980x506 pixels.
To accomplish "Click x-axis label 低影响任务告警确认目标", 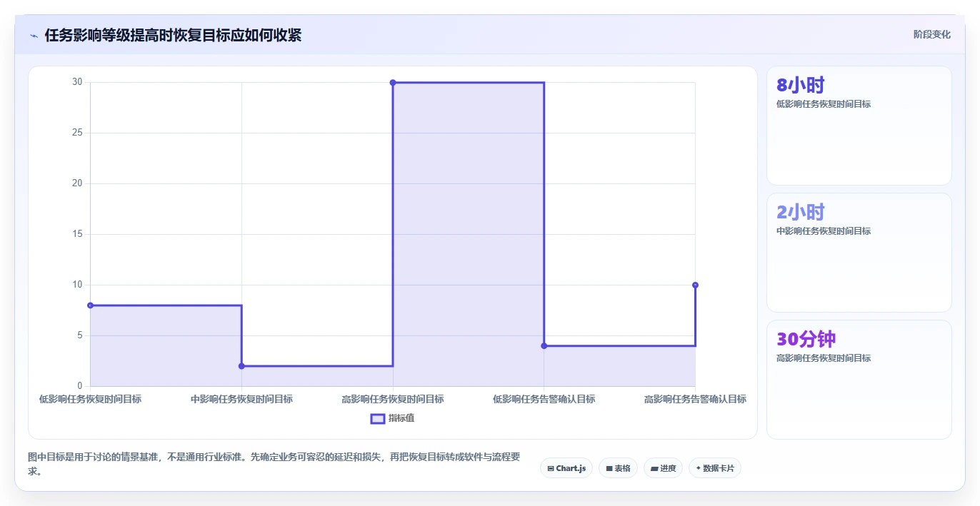I will [x=544, y=399].
